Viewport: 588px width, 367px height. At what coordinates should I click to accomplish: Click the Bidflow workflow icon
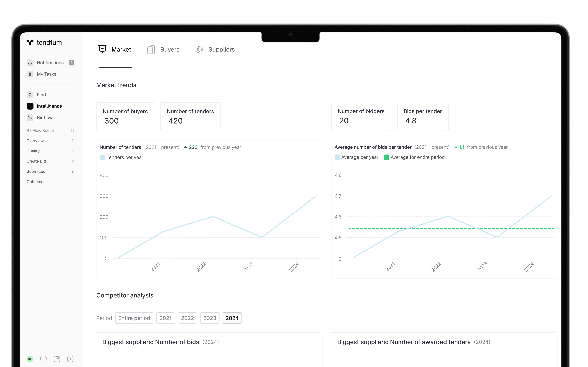point(30,117)
